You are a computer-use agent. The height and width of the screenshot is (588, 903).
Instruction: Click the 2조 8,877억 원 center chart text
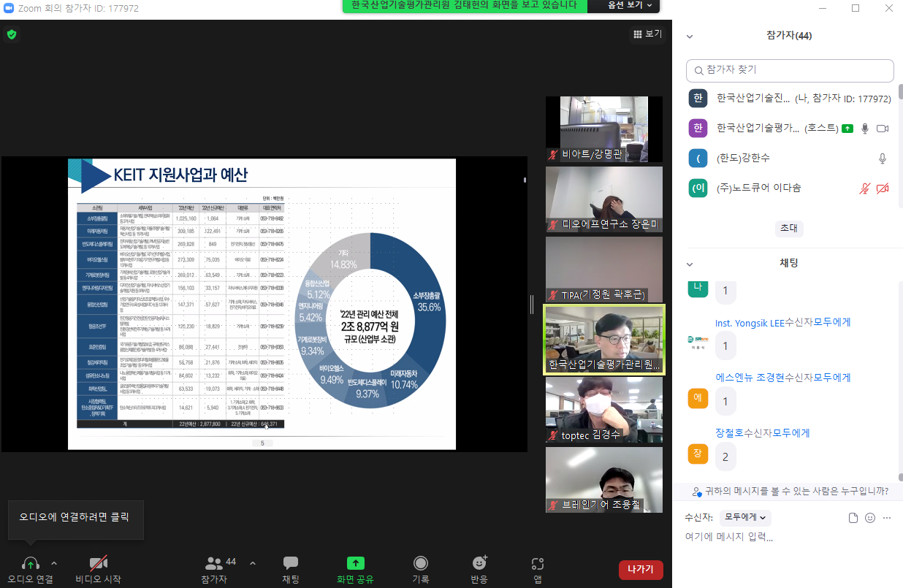pos(370,328)
